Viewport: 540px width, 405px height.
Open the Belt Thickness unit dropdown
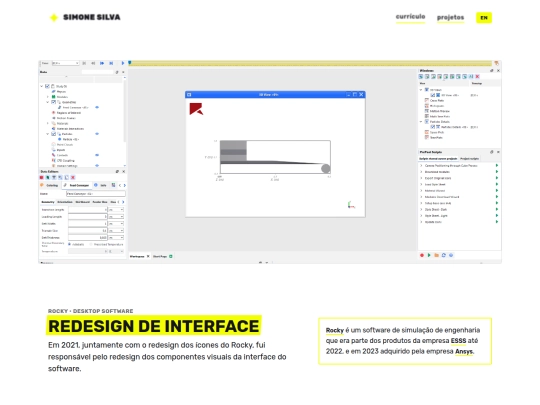point(116,238)
